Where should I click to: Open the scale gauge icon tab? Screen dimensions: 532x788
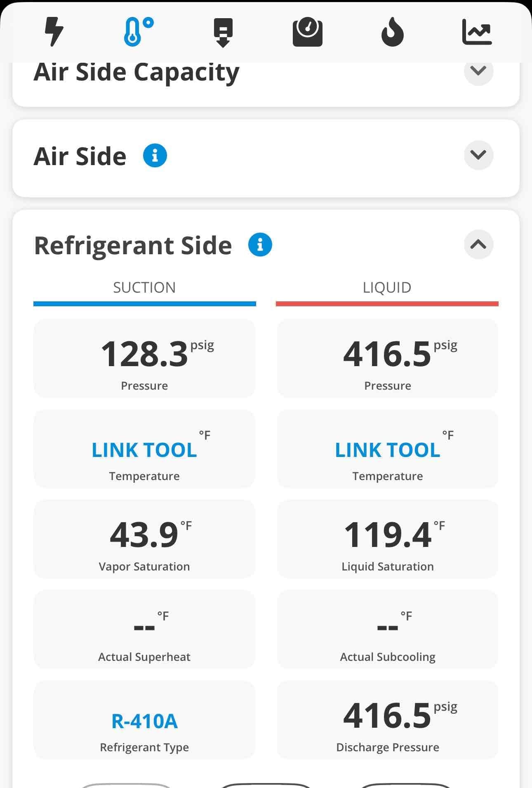(308, 32)
